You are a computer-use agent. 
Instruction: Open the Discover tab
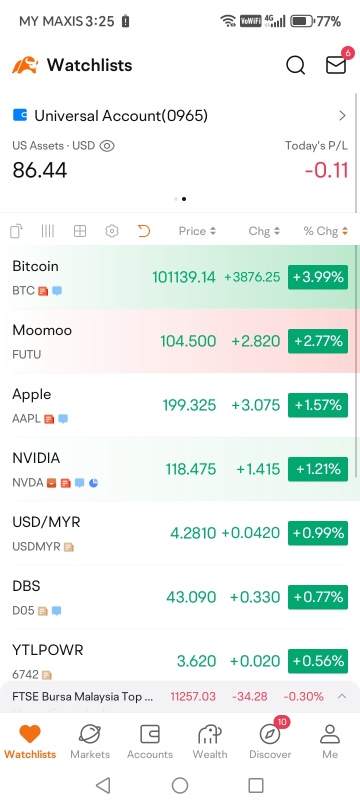270,742
